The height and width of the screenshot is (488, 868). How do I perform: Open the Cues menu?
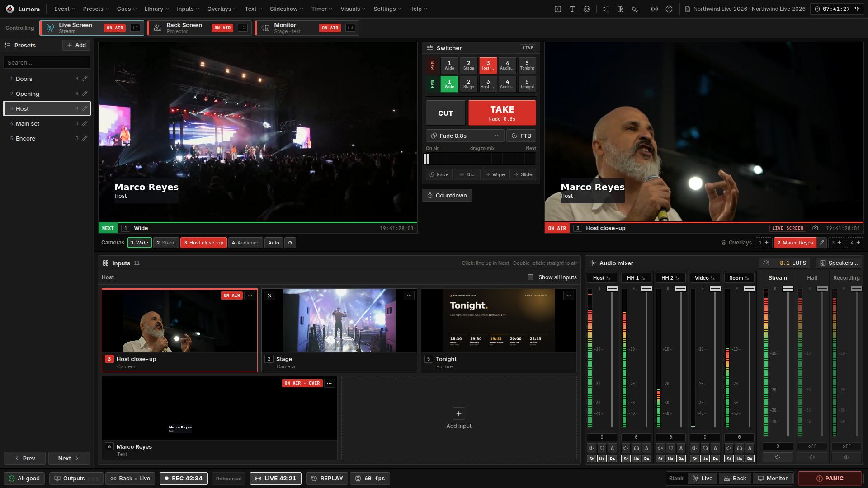click(127, 9)
